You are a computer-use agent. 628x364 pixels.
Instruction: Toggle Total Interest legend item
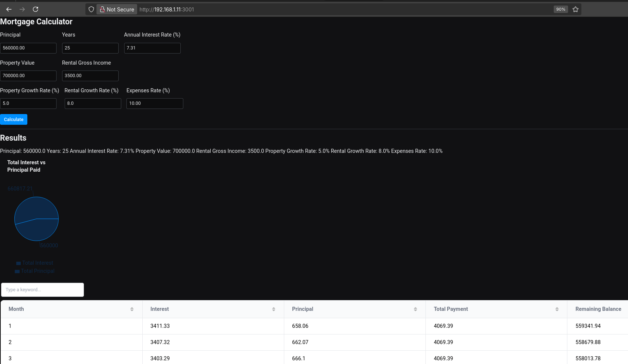[35, 263]
